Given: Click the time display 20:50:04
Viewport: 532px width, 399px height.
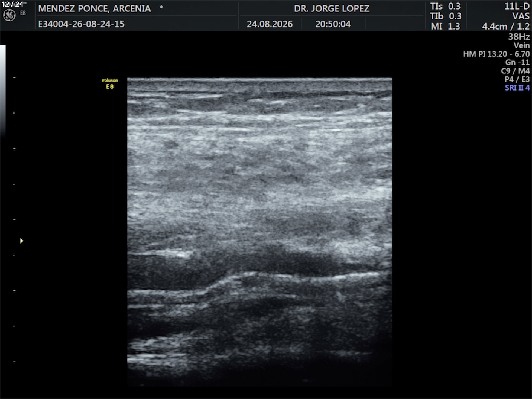Looking at the screenshot, I should click(x=333, y=24).
